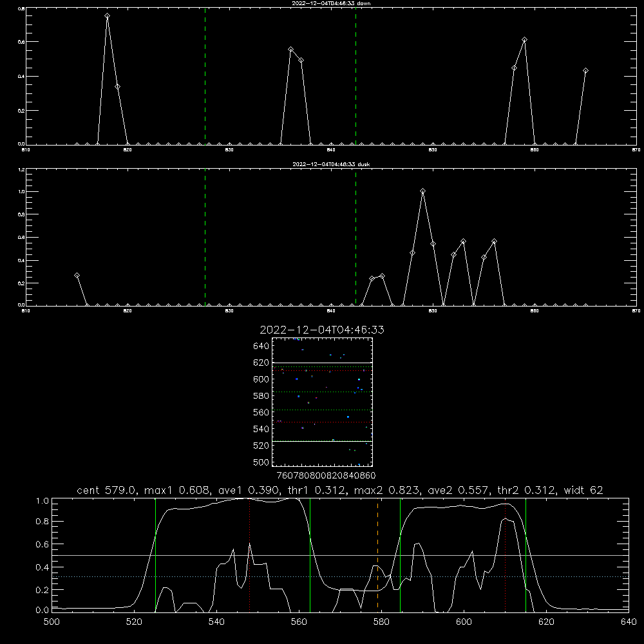Click the solid white line at 620 in scatter

coord(322,363)
